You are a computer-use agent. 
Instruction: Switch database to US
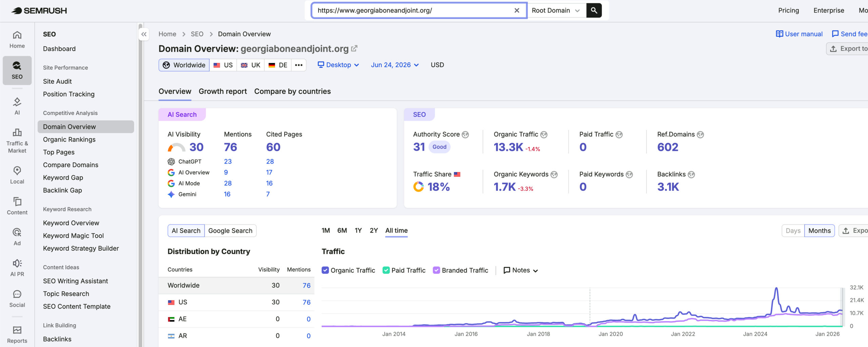pos(223,65)
